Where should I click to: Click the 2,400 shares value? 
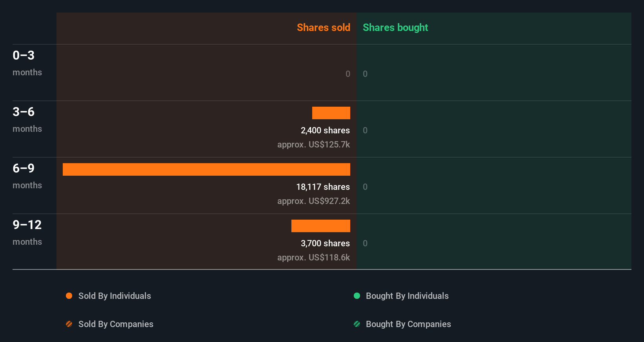325,131
